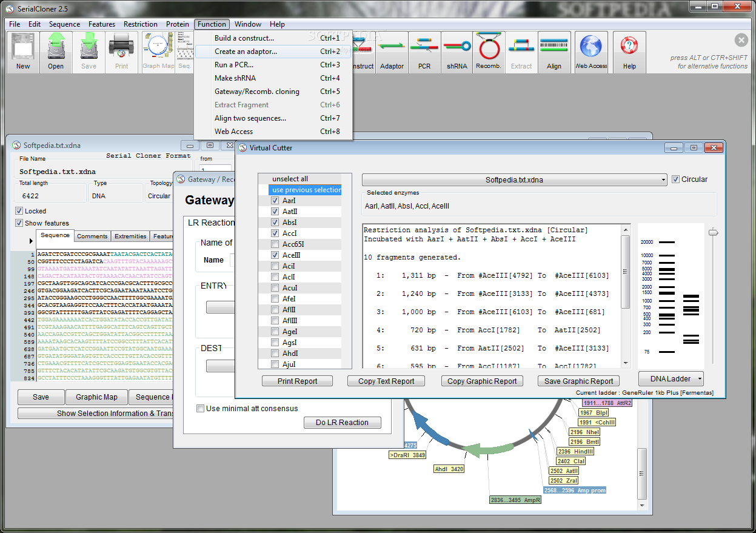Open Graph Map from the toolbar
The width and height of the screenshot is (756, 533).
point(158,52)
